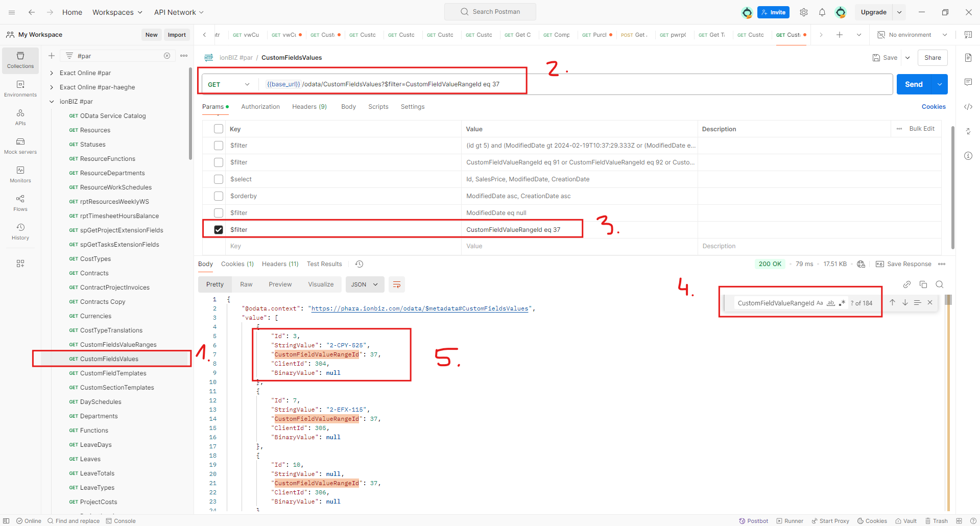Open the No environment selector
Screen dimensions: 980x526
click(x=912, y=35)
